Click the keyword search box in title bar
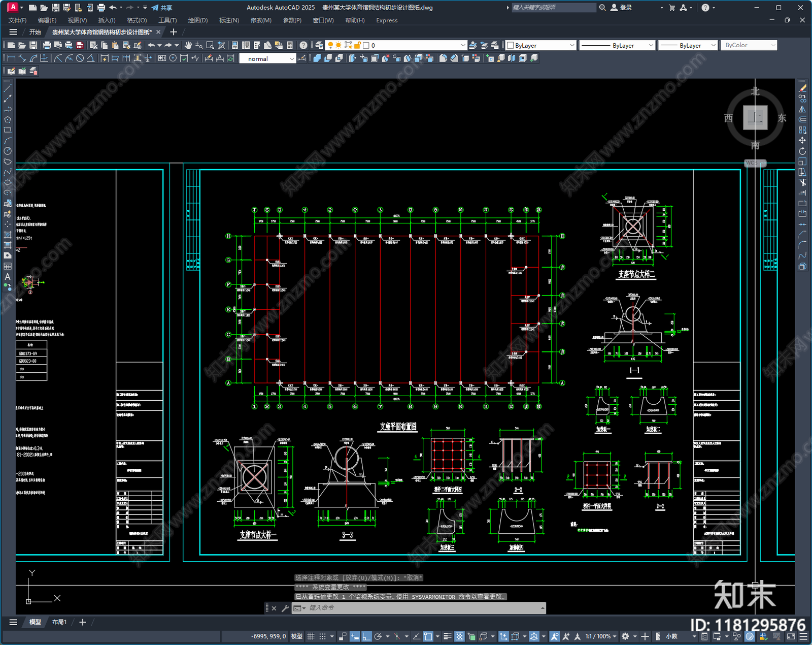The image size is (812, 645). coord(553,8)
